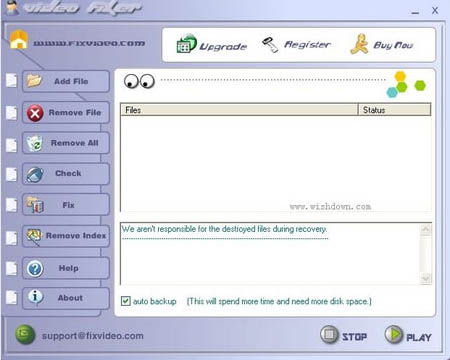Click the Upgrade button
Viewport: 450px width, 360px height.
(212, 45)
